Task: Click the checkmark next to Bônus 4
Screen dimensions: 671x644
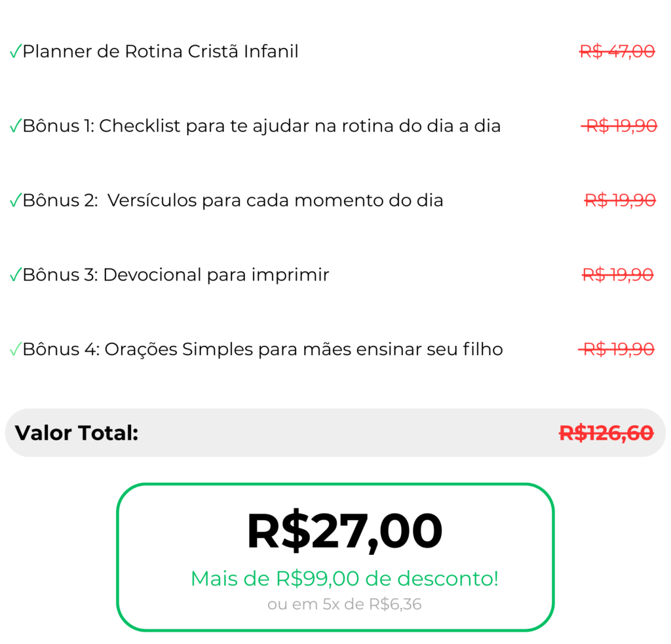Action: tap(15, 350)
